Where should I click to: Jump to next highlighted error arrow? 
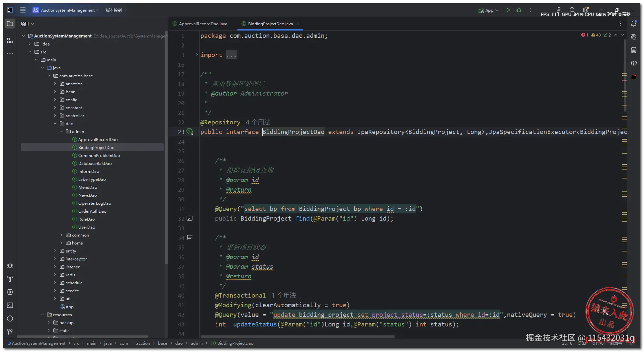pyautogui.click(x=623, y=35)
